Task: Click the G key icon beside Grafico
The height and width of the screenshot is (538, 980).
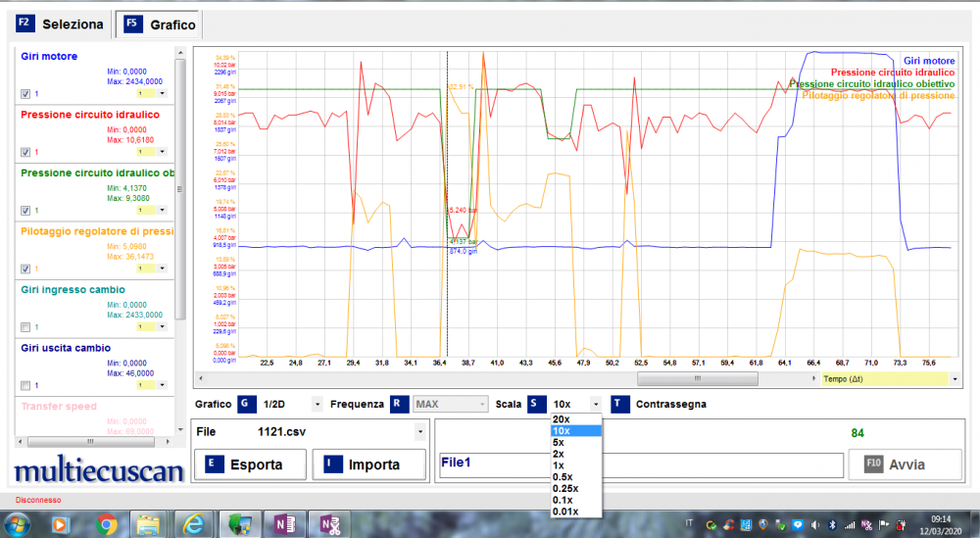Action: click(245, 404)
